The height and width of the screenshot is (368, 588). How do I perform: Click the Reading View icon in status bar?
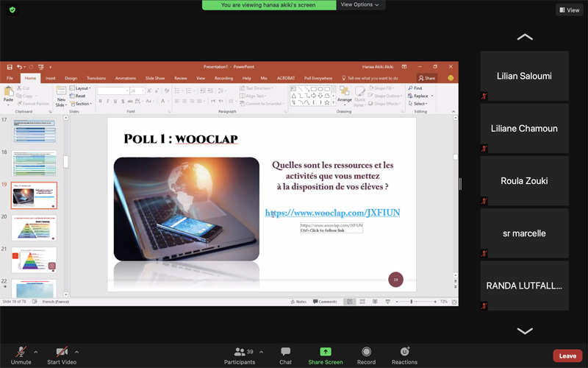375,302
